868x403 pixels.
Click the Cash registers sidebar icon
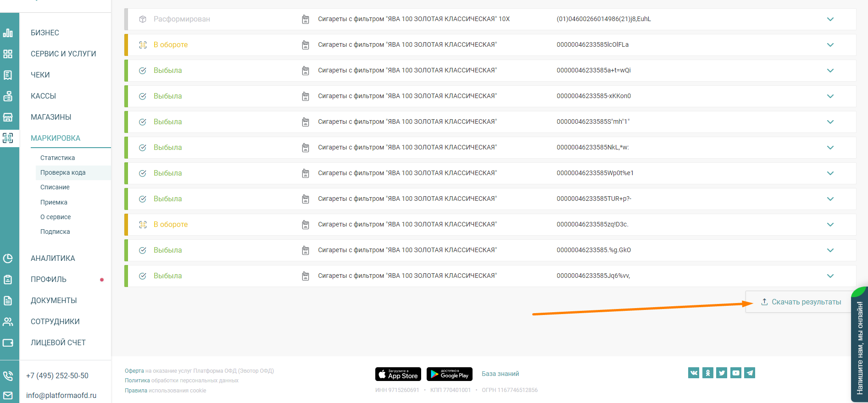8,96
